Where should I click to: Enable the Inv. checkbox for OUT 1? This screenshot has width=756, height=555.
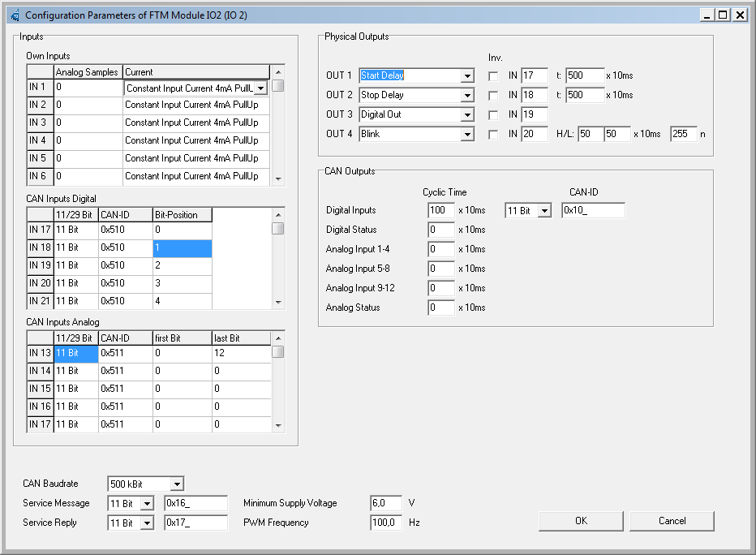point(493,76)
